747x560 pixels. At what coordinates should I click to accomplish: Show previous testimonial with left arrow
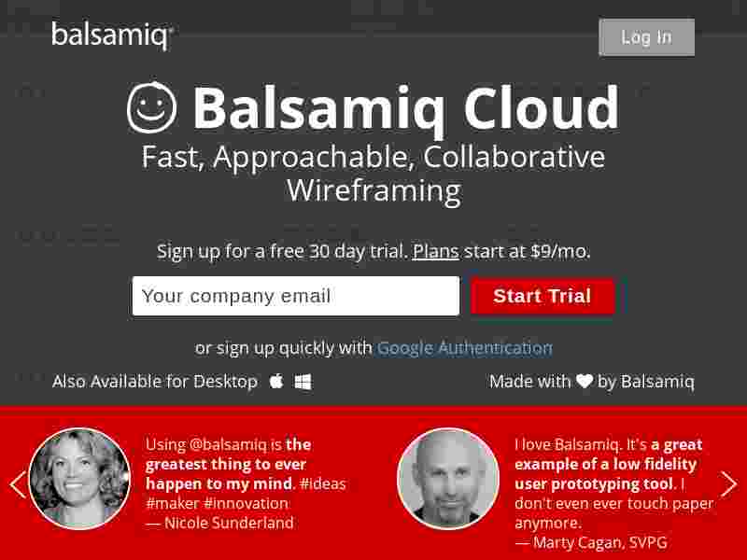18,484
